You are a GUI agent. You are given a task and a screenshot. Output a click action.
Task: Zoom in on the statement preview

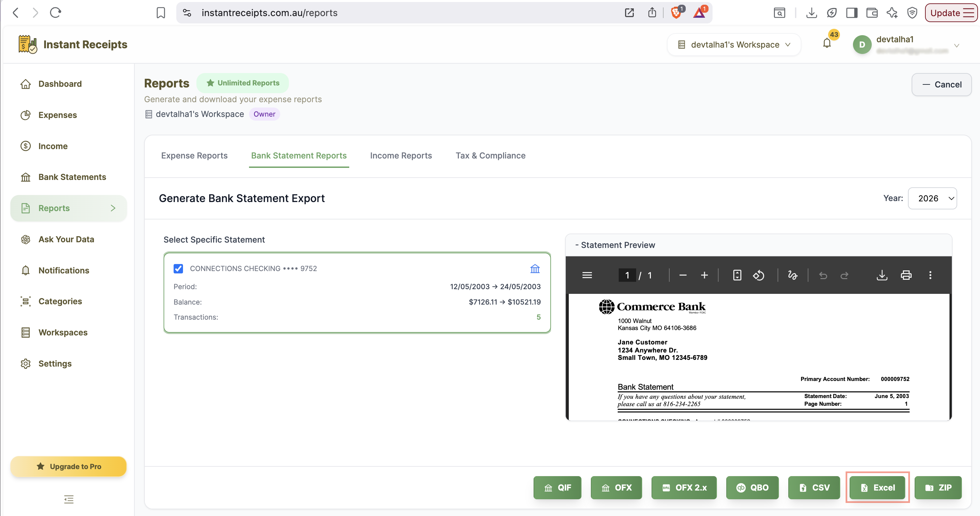tap(704, 275)
